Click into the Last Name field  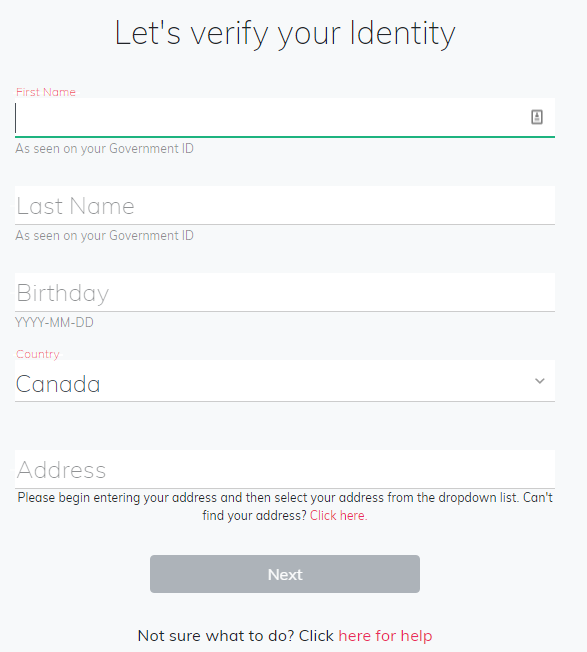[285, 205]
